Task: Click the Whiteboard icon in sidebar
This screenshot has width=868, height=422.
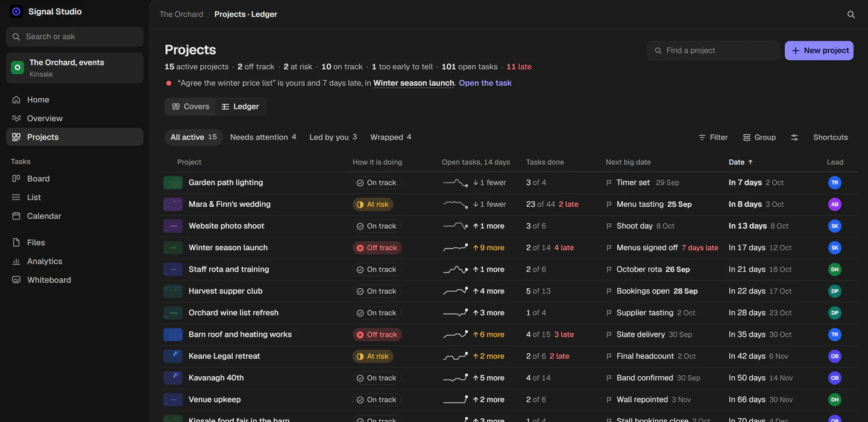Action: [x=16, y=280]
